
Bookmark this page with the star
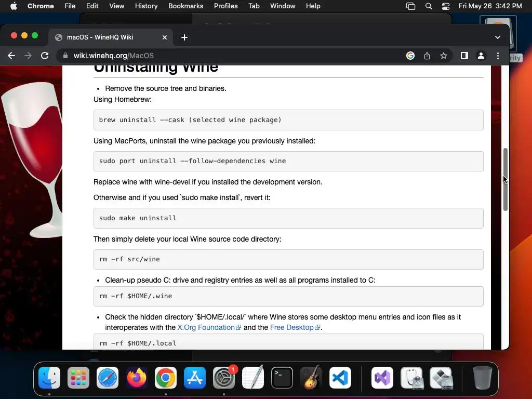coord(444,56)
